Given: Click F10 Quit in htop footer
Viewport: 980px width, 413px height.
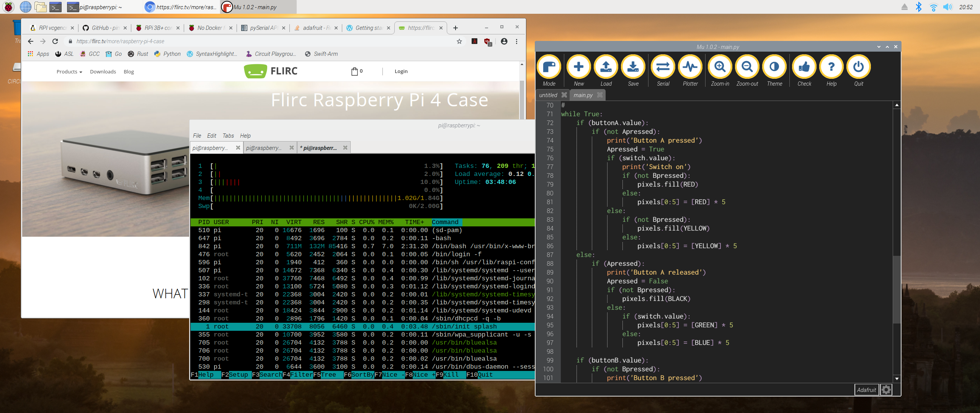Looking at the screenshot, I should point(480,375).
